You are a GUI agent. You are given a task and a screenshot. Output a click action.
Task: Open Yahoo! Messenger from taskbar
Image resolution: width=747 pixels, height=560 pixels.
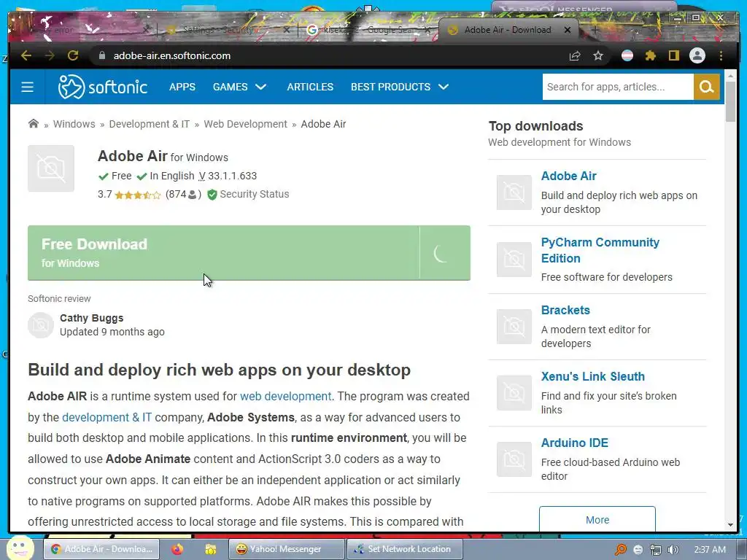point(286,549)
